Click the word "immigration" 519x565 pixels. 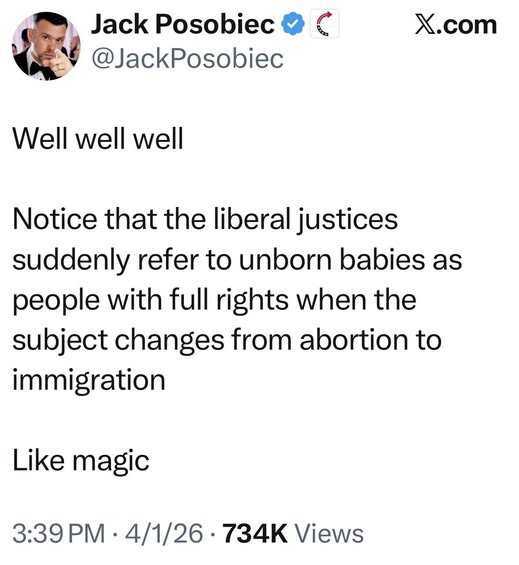[x=89, y=382]
